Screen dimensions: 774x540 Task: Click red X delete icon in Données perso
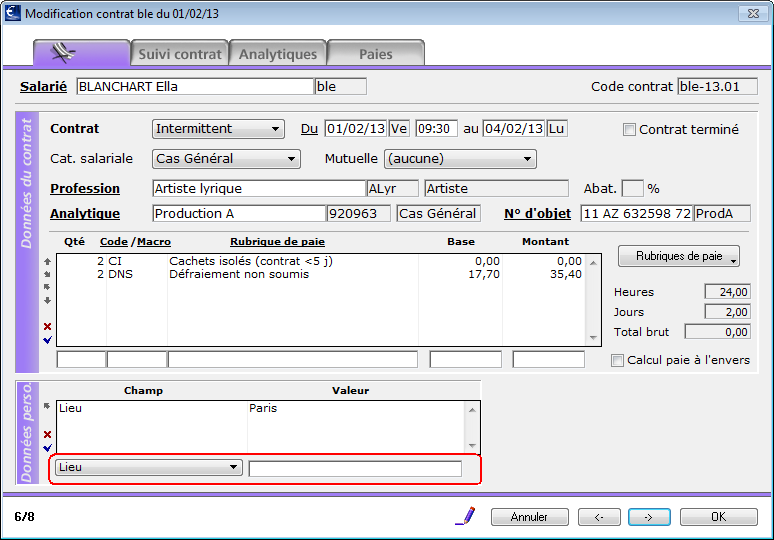47,434
